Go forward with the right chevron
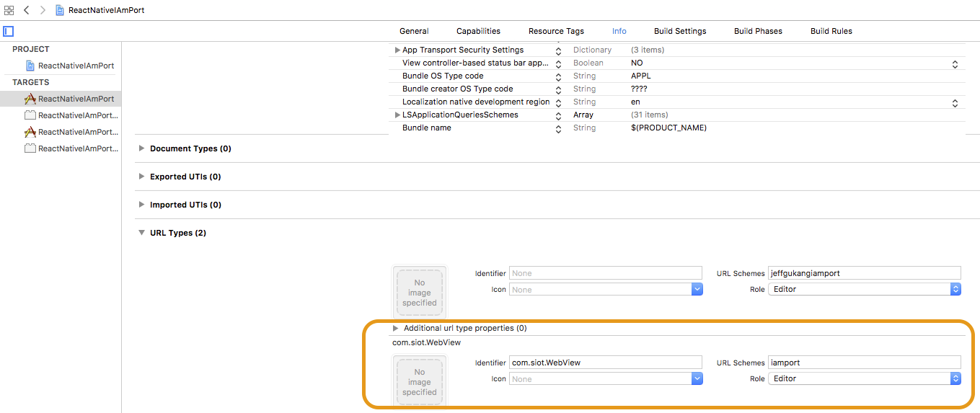 click(x=43, y=10)
